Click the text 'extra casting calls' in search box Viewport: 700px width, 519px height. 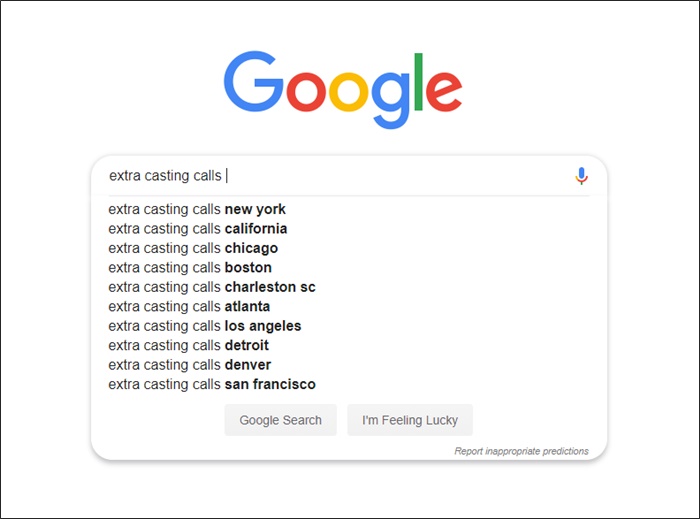click(x=165, y=176)
